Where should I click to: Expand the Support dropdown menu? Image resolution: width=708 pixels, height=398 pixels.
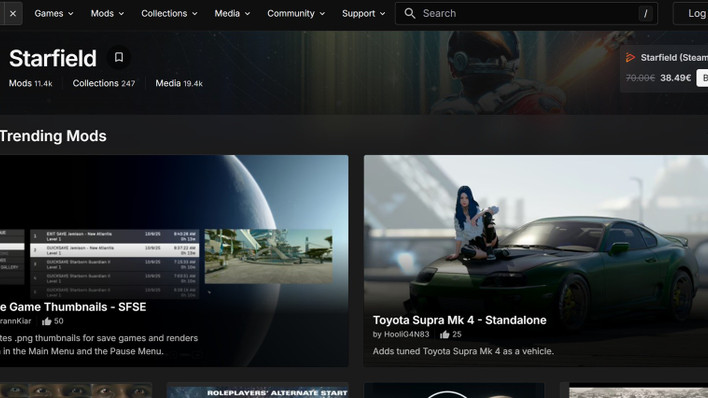click(x=363, y=14)
